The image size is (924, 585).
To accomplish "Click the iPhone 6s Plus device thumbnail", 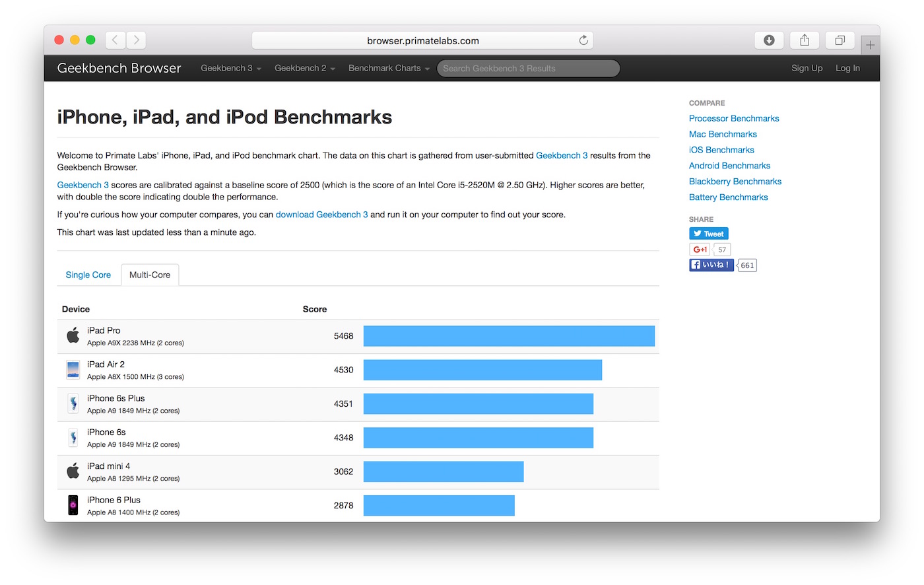I will pyautogui.click(x=73, y=403).
